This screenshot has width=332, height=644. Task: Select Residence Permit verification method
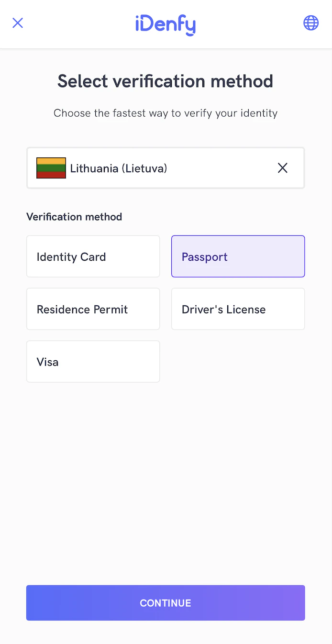93,309
